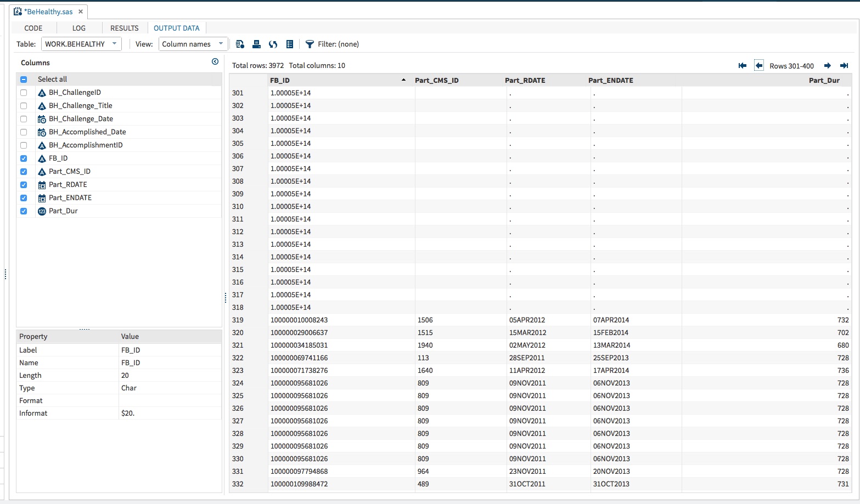Go to the next page of rows

pyautogui.click(x=828, y=66)
